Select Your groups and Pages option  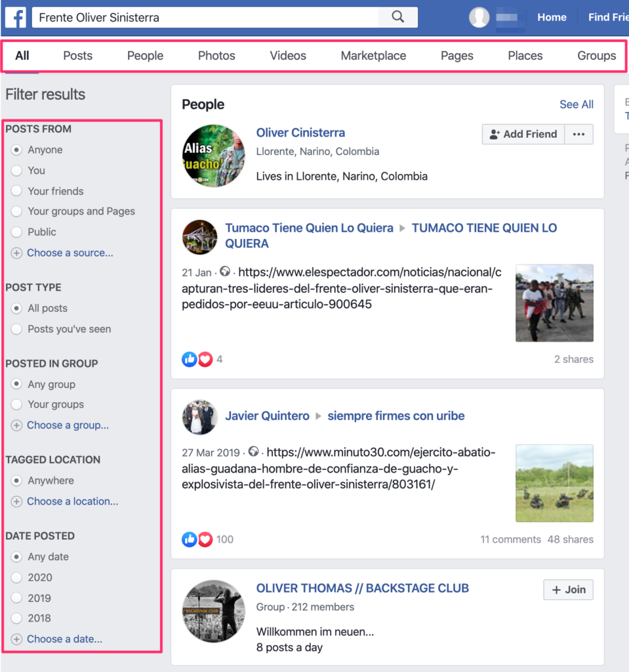(x=16, y=211)
